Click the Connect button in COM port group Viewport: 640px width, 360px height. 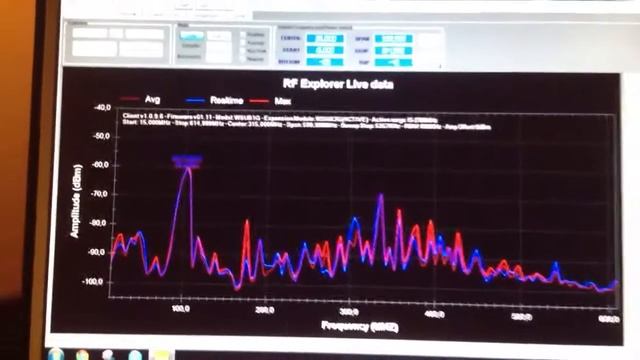(x=95, y=49)
